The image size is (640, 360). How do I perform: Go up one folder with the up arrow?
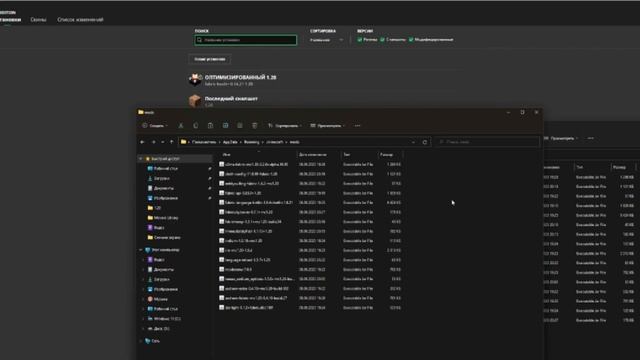coord(171,142)
